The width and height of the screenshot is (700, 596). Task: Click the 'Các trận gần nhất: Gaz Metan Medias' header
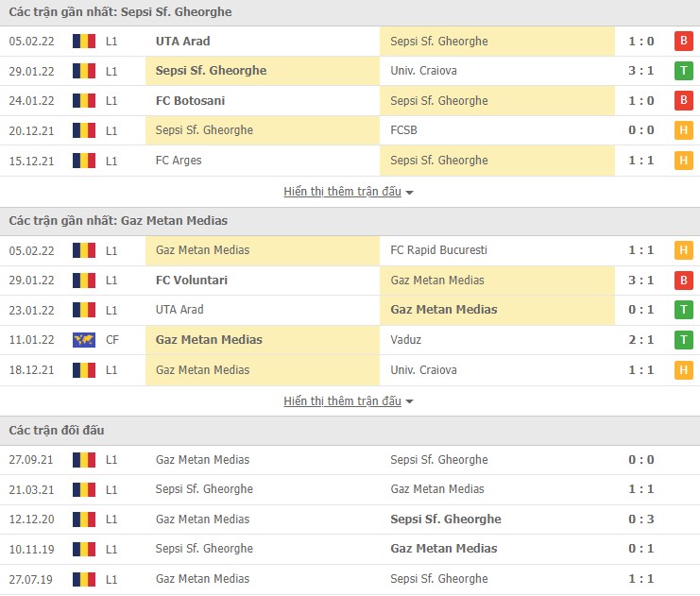118,221
